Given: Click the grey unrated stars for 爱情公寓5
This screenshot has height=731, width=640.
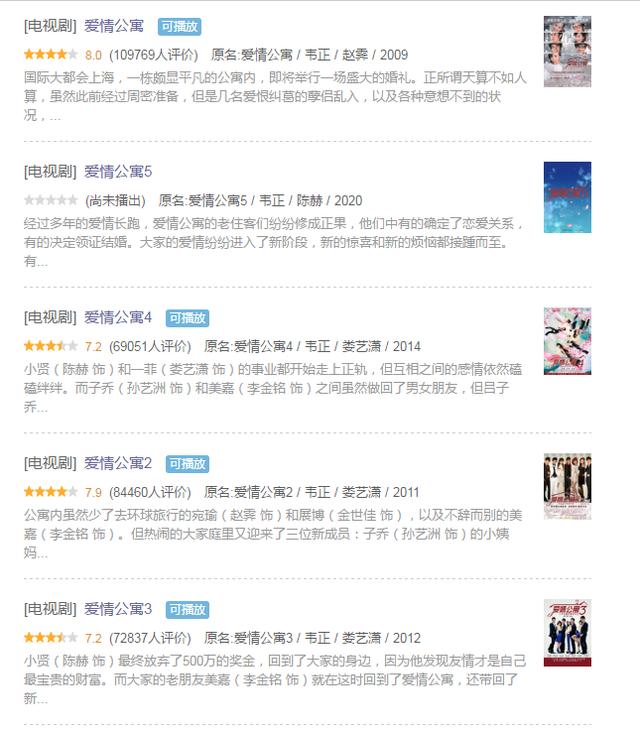Looking at the screenshot, I should (x=50, y=200).
